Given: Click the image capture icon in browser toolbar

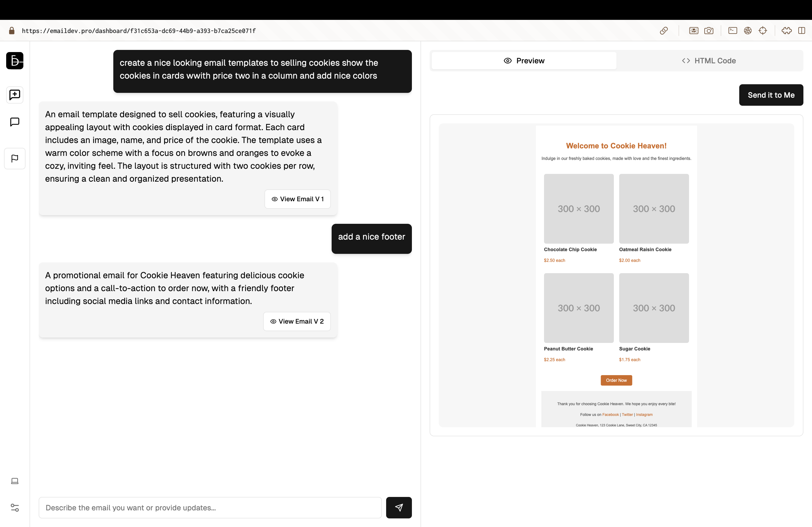Looking at the screenshot, I should coord(694,31).
